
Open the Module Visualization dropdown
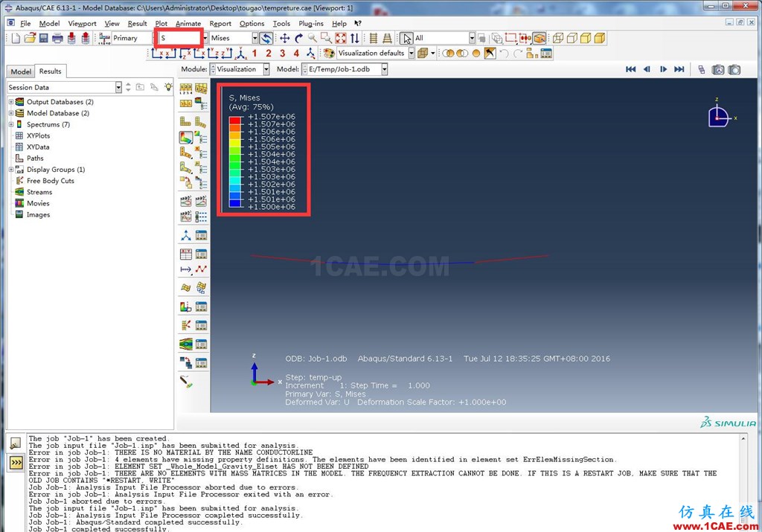(266, 69)
